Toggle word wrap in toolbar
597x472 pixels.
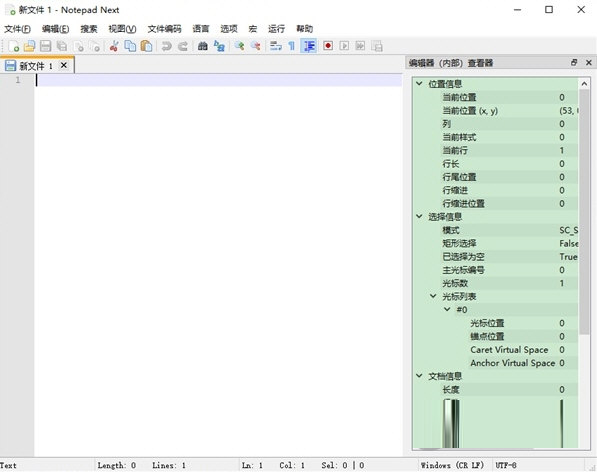pos(275,46)
